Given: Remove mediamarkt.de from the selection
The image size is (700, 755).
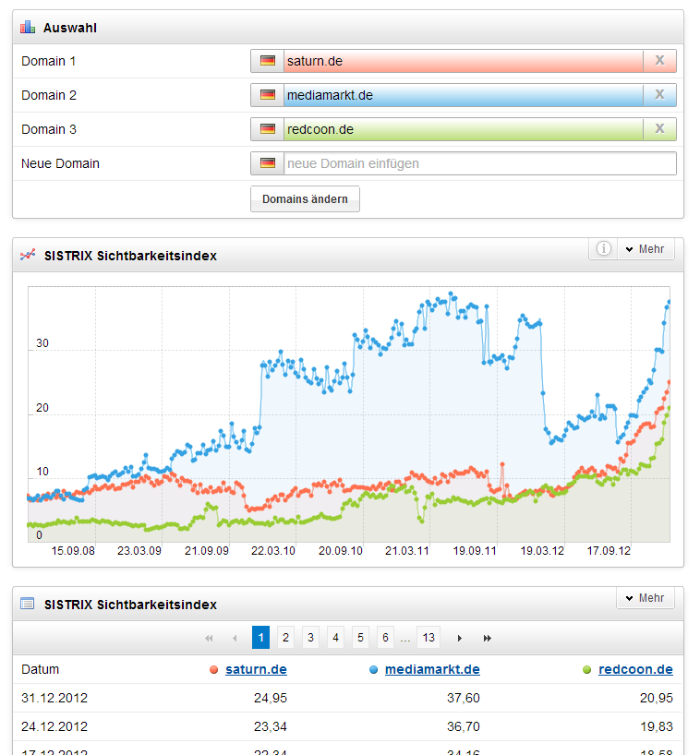Looking at the screenshot, I should click(659, 95).
